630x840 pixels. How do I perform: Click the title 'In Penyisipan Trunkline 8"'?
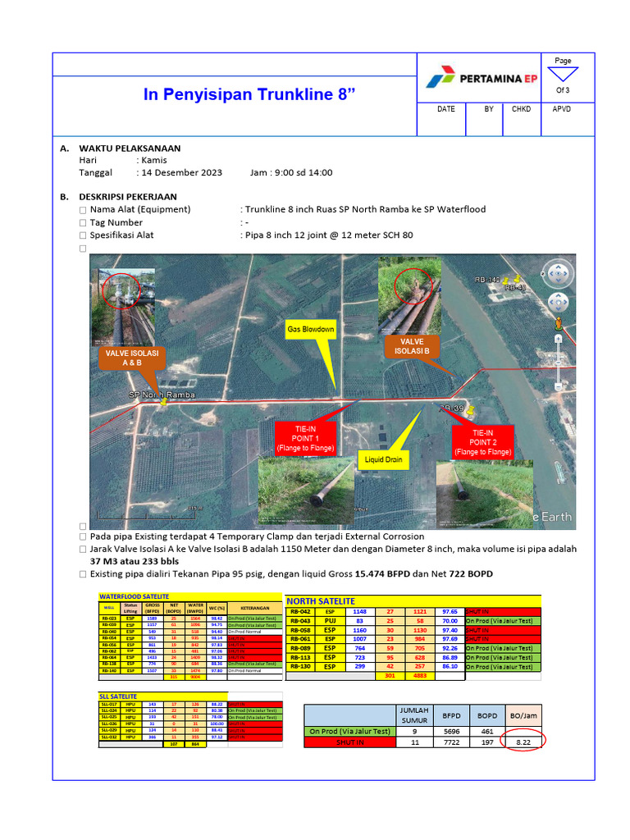(249, 94)
